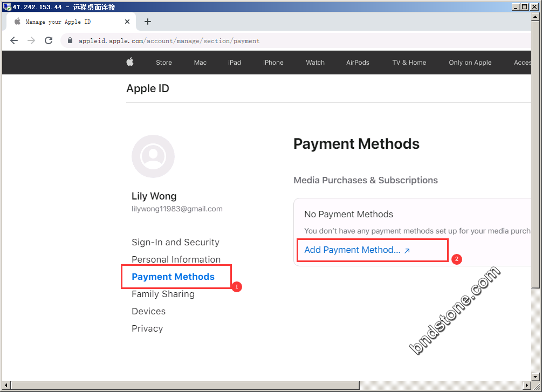Click the padlock icon in address bar
The height and width of the screenshot is (392, 542).
click(70, 40)
